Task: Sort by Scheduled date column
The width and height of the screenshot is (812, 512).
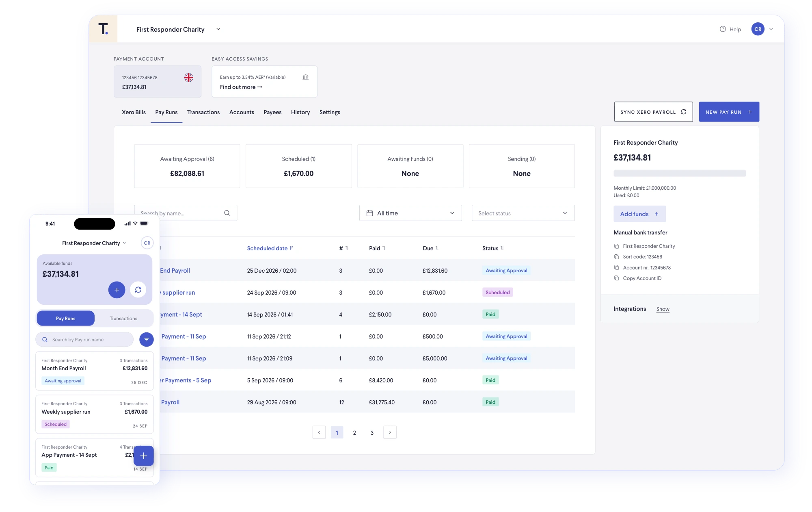Action: (270, 248)
